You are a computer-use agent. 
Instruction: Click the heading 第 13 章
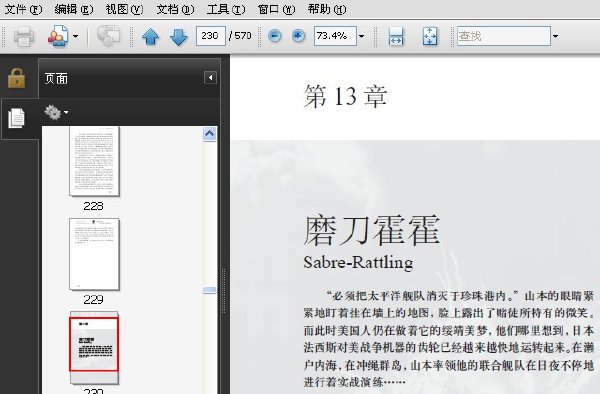click(346, 96)
